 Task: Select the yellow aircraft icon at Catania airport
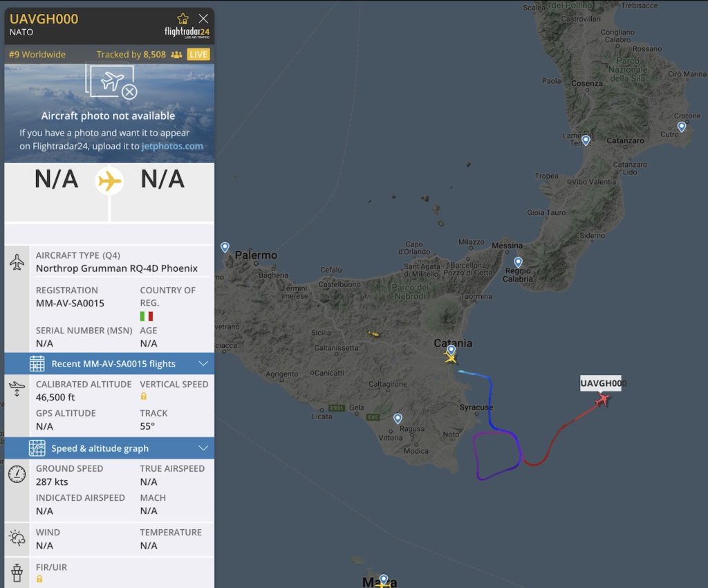click(x=450, y=358)
